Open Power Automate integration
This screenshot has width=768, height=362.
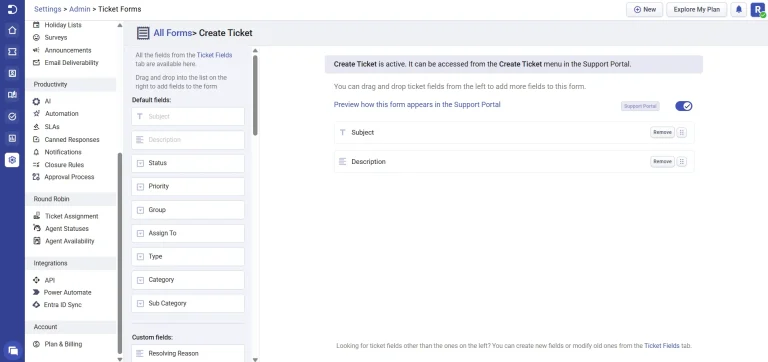pos(67,292)
